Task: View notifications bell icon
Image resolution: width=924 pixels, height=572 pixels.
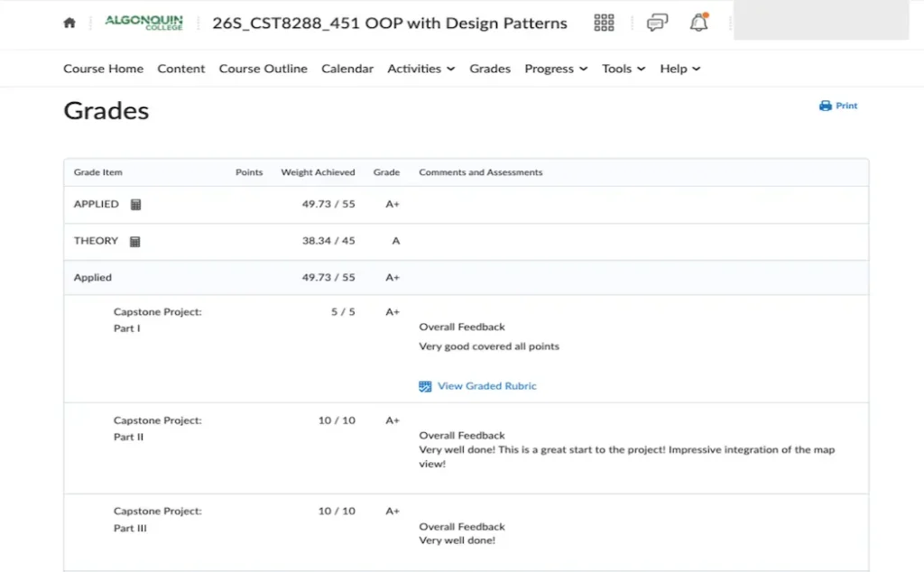Action: (699, 23)
